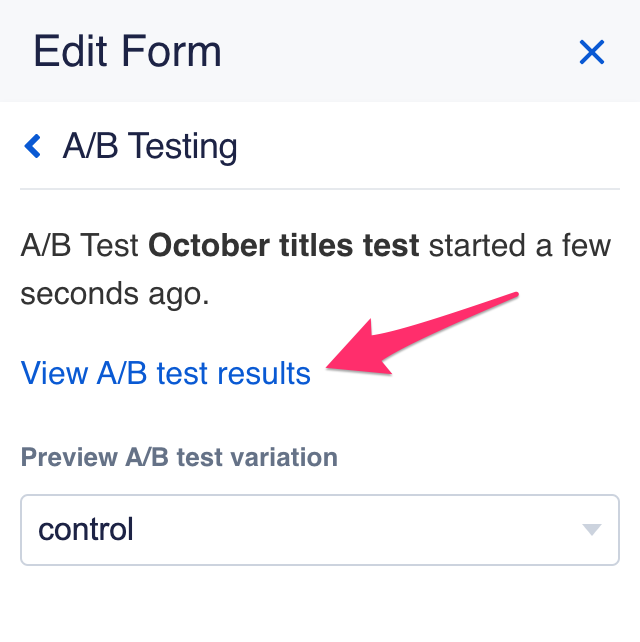Click the bold October titles test name
The width and height of the screenshot is (640, 642).
pyautogui.click(x=283, y=245)
